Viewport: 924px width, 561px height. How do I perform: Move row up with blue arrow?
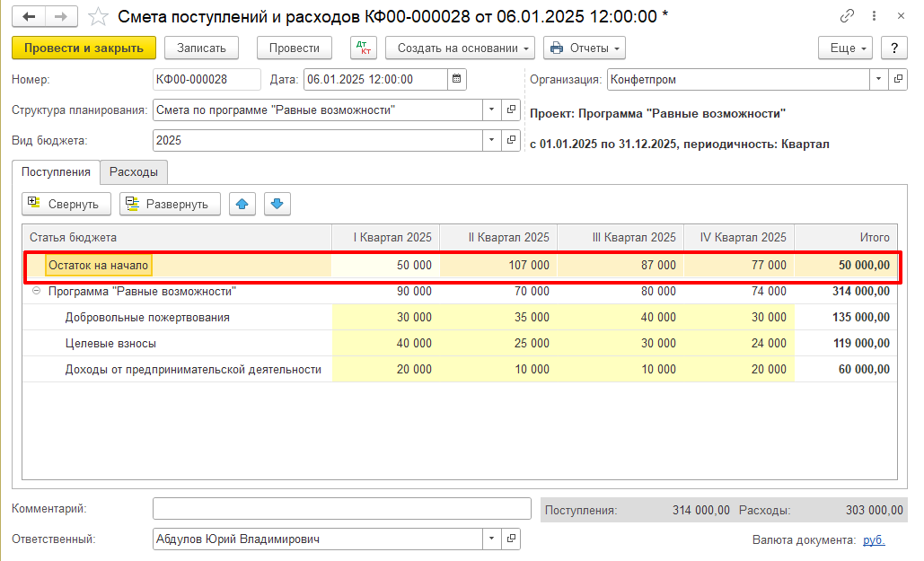pos(242,204)
